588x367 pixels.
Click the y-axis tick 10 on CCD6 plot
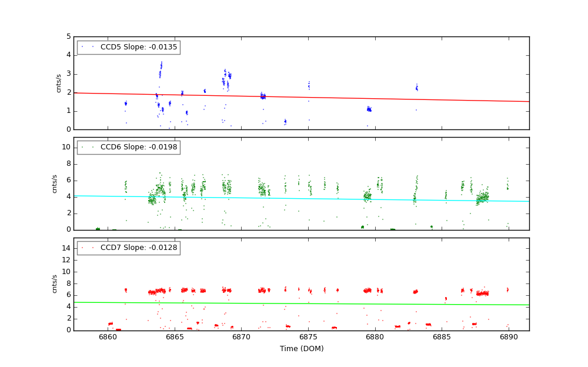tap(67, 147)
